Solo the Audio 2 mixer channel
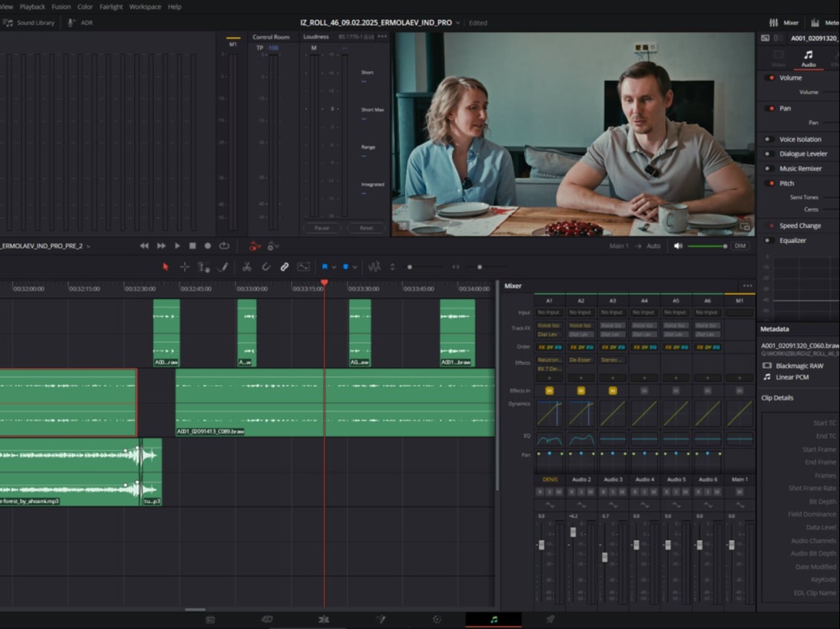 [581, 492]
